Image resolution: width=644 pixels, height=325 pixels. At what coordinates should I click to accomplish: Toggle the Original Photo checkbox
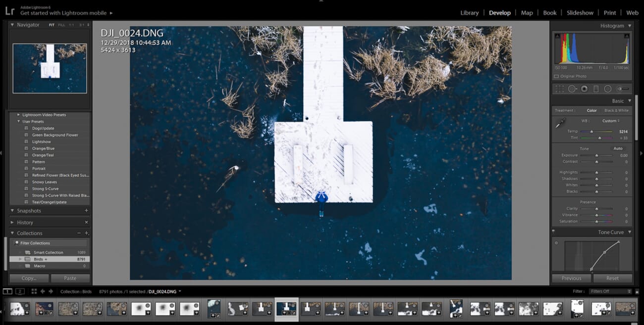pos(557,76)
